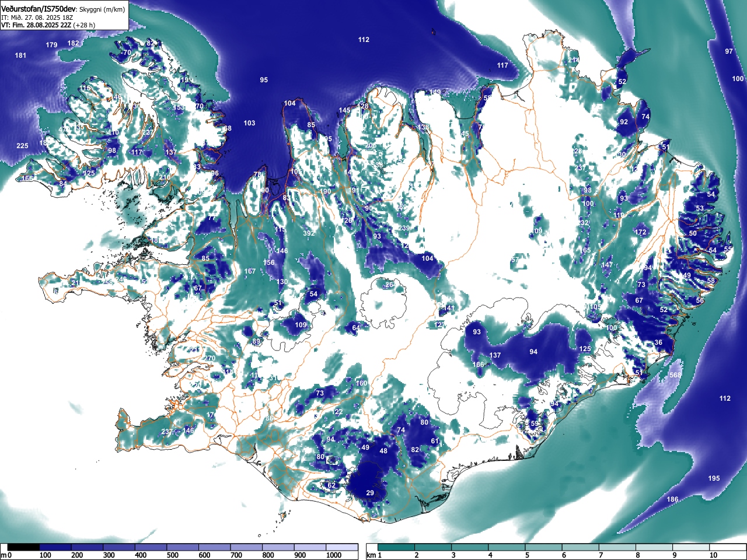Click visibility value 190 in north Iceland
The width and height of the screenshot is (747, 560).
325,191
